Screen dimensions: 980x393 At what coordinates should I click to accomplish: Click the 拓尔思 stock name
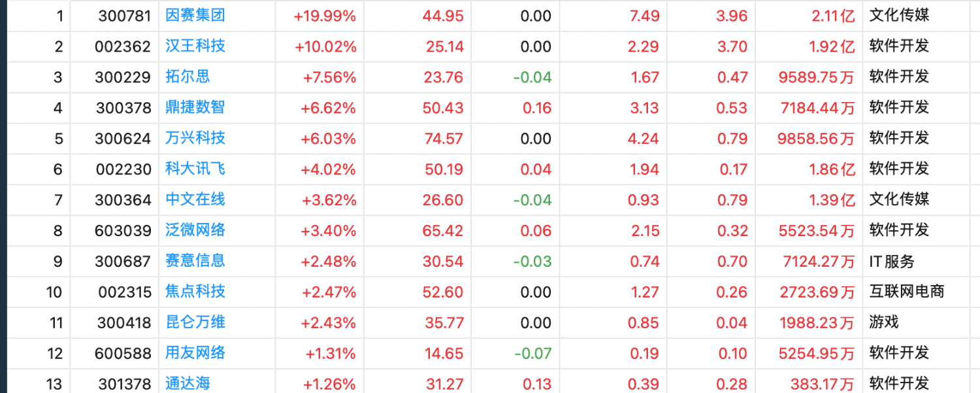pyautogui.click(x=188, y=77)
